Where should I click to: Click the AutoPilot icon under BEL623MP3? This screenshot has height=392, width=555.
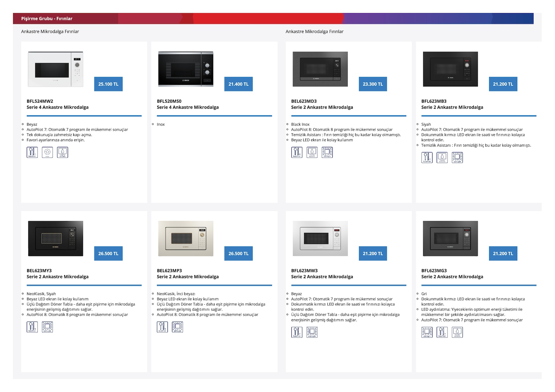tap(162, 327)
